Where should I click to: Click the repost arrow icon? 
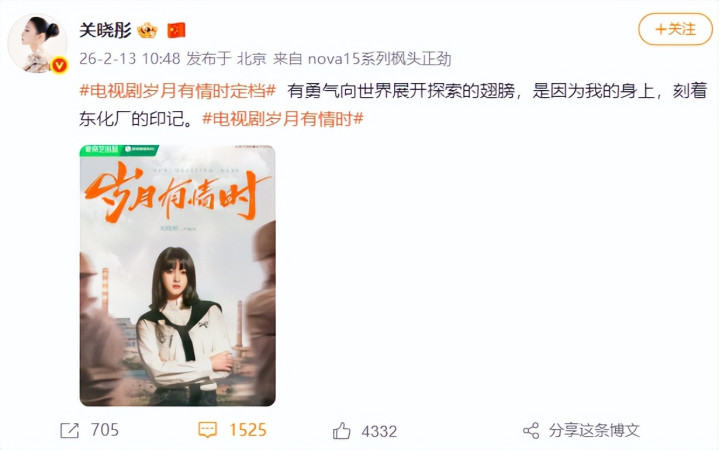(70, 430)
